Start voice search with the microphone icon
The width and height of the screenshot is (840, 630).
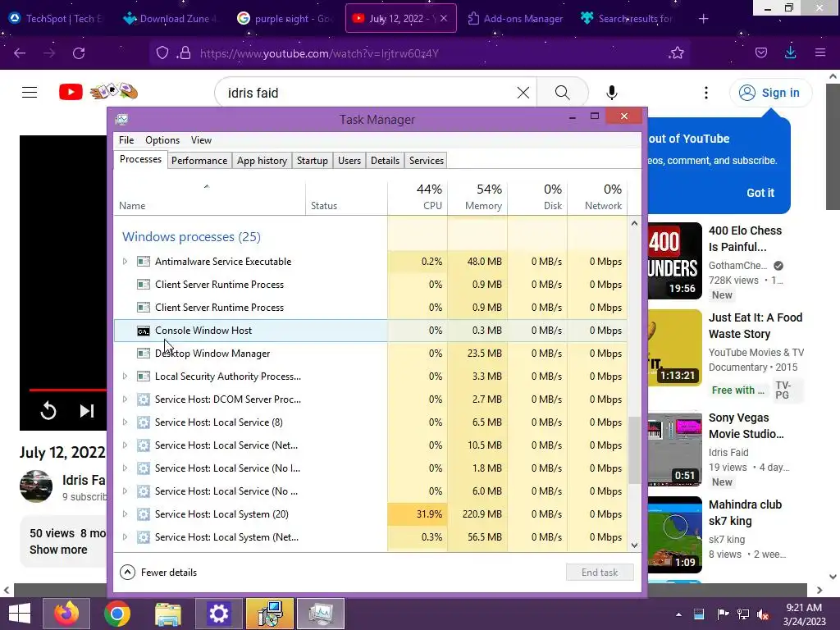click(611, 93)
